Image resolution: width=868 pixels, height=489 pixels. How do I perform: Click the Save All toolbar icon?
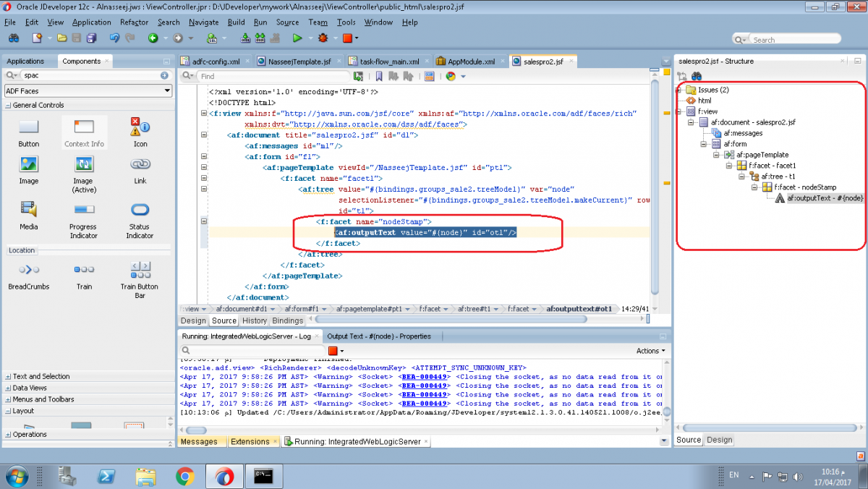coord(92,38)
